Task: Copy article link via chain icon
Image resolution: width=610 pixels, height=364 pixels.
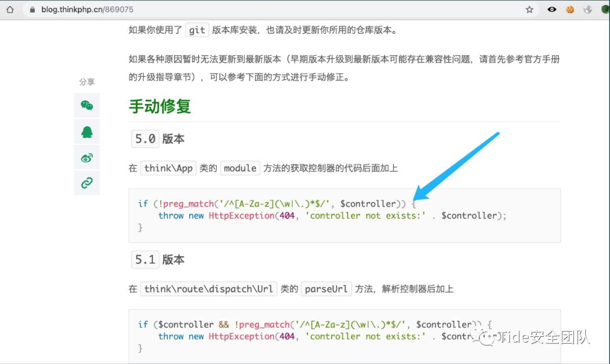Action: point(87,183)
